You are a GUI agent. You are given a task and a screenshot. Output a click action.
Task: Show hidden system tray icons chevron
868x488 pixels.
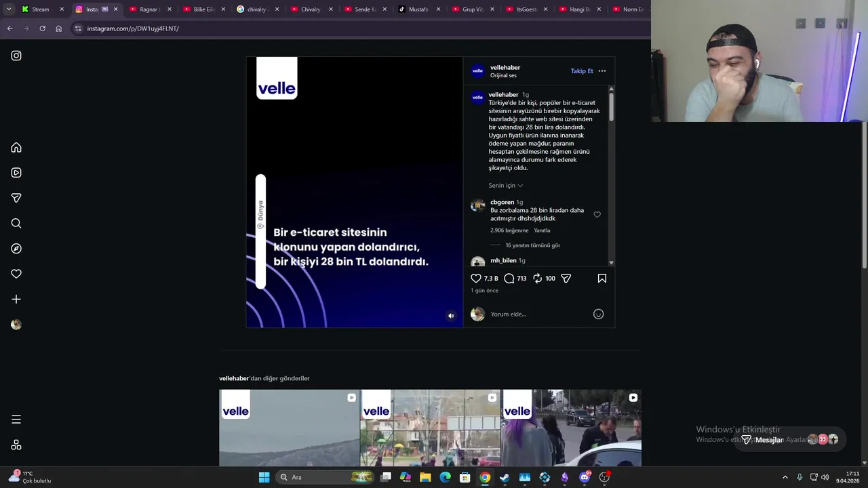point(785,477)
